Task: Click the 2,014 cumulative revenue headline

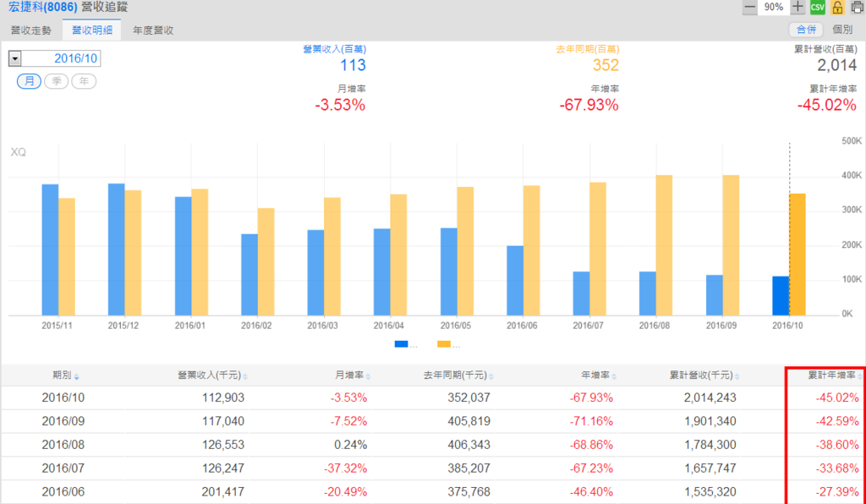Action: pyautogui.click(x=836, y=65)
